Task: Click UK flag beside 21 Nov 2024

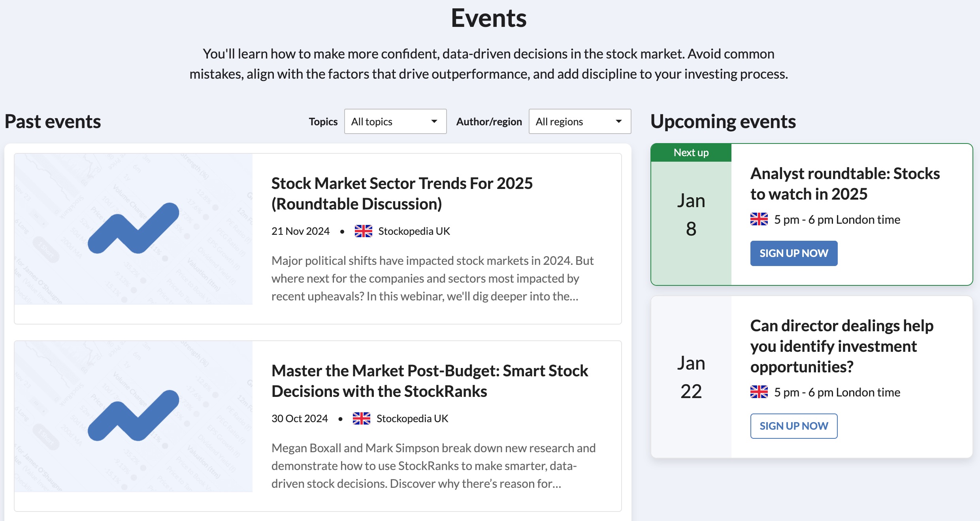Action: pyautogui.click(x=363, y=231)
